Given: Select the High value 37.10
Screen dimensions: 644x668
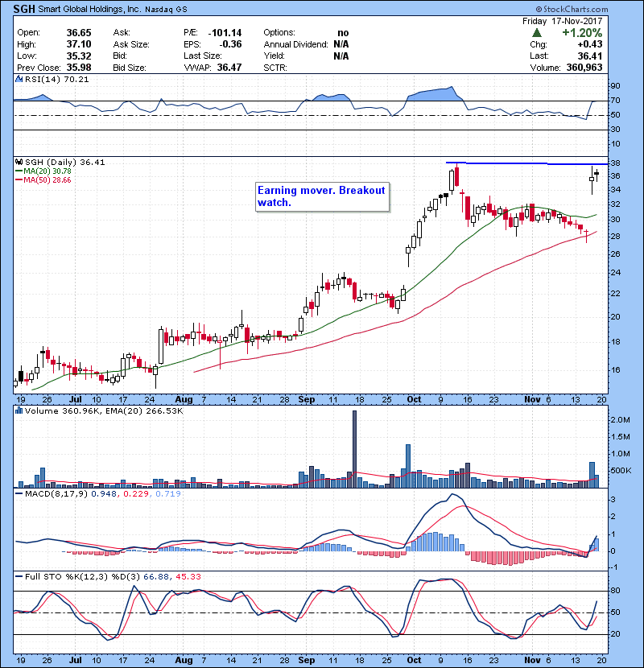Looking at the screenshot, I should pos(79,44).
